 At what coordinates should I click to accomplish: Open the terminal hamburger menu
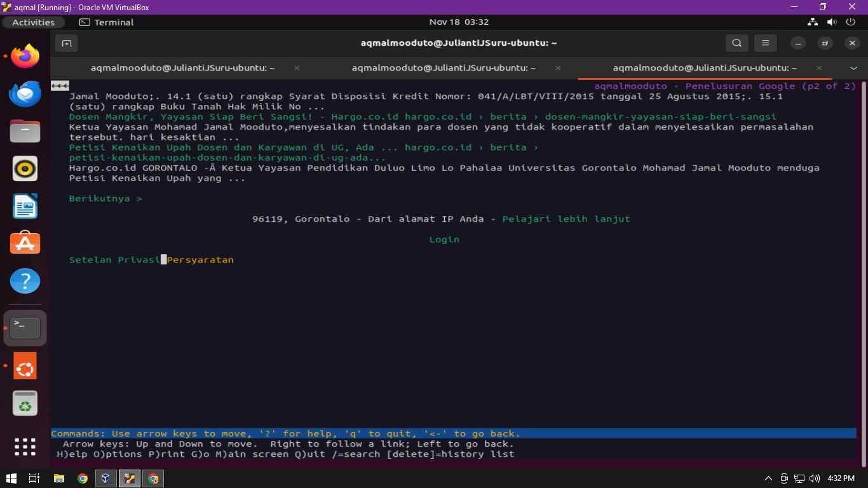765,43
